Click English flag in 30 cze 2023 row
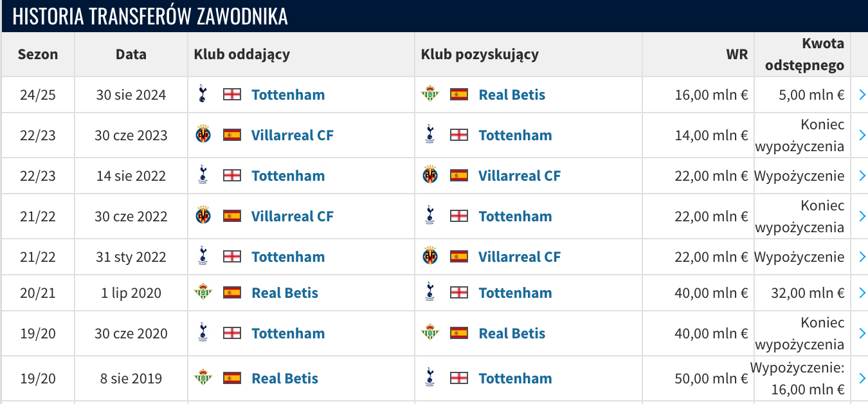 [458, 135]
